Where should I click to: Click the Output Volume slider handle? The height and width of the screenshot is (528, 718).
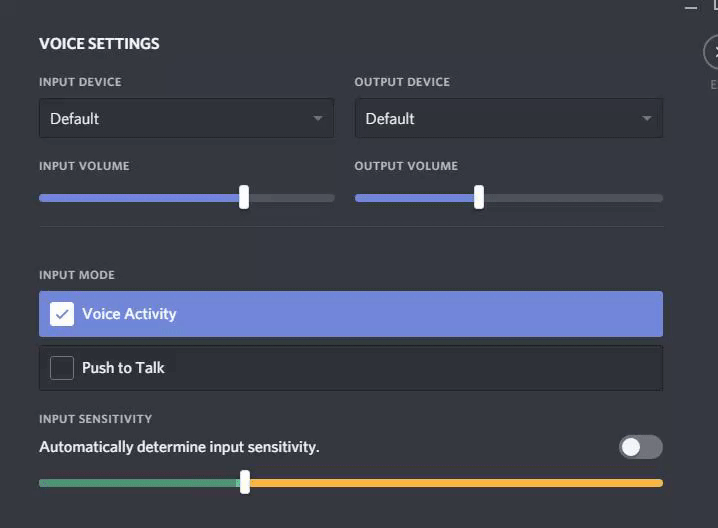pos(479,197)
